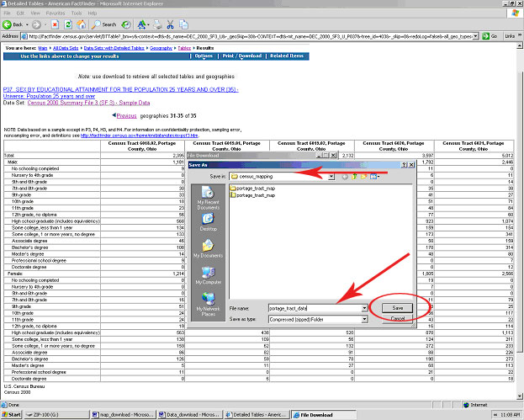Click Save in the Save As dialog
This screenshot has height=420, width=524.
397,308
